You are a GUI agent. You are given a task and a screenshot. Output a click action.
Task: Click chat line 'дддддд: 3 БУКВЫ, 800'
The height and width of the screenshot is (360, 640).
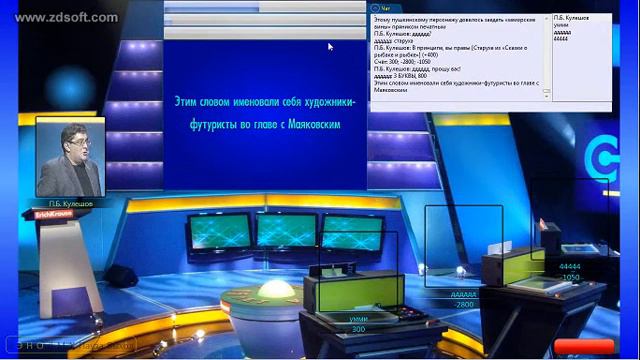click(x=400, y=76)
